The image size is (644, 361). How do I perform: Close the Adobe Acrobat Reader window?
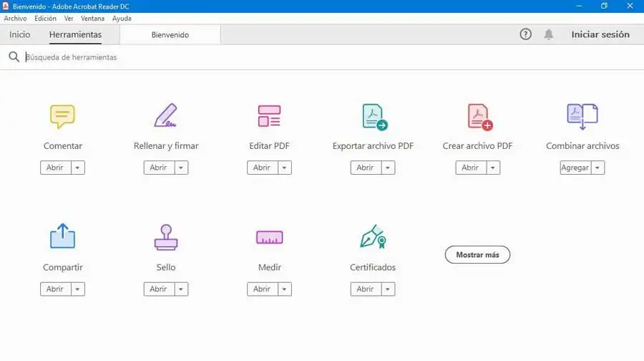tap(630, 6)
